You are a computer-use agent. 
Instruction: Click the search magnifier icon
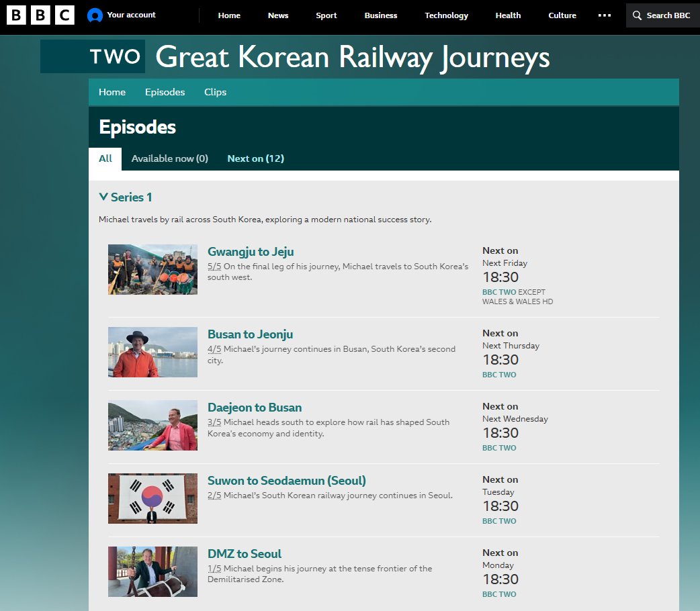[637, 15]
